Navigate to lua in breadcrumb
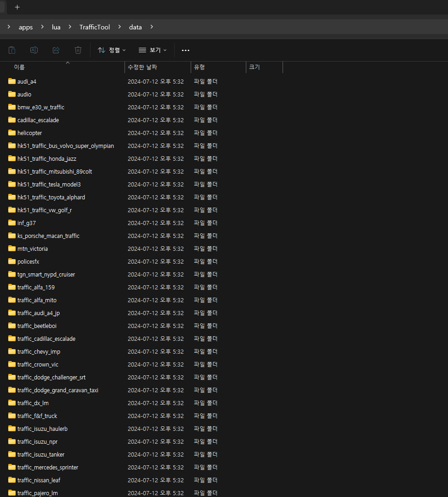Viewport: 448px width, 497px height. pyautogui.click(x=56, y=27)
